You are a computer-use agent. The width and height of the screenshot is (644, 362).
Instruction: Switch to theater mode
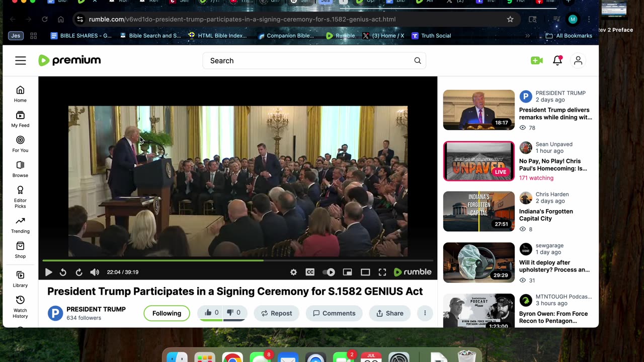coord(365,272)
